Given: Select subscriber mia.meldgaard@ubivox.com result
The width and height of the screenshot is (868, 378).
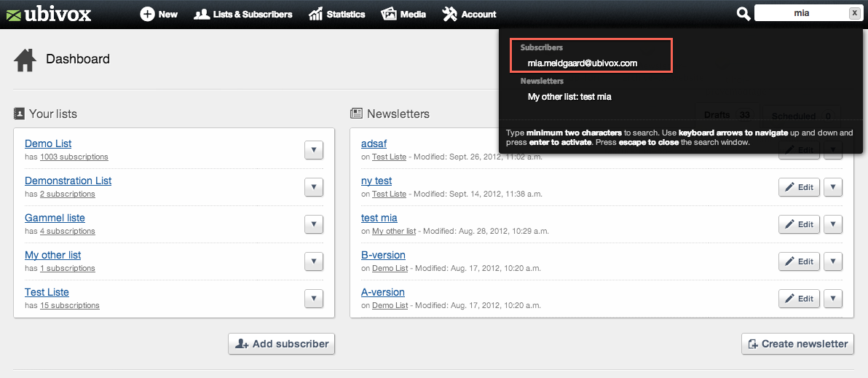Looking at the screenshot, I should 583,63.
